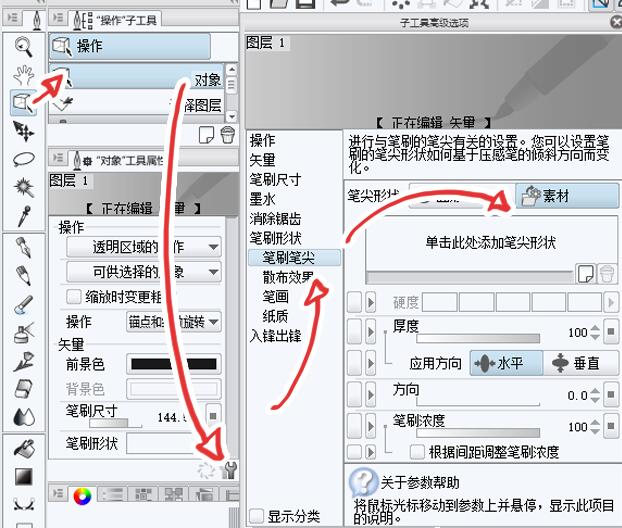The height and width of the screenshot is (528, 622).
Task: Select 消除锯齿 category
Action: pyautogui.click(x=275, y=219)
